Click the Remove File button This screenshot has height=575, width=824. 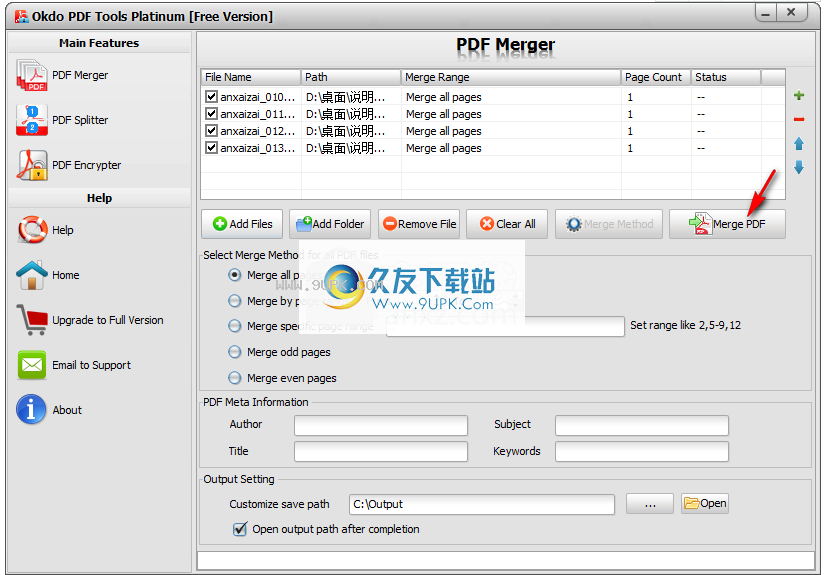(419, 224)
